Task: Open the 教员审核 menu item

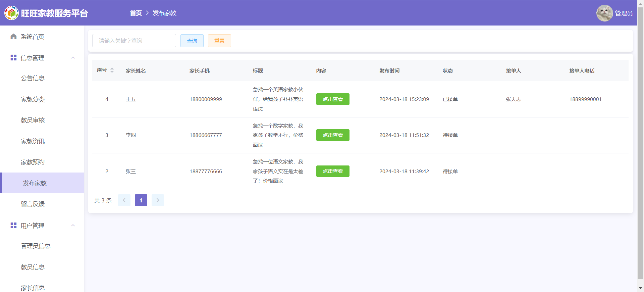Action: (x=42, y=120)
